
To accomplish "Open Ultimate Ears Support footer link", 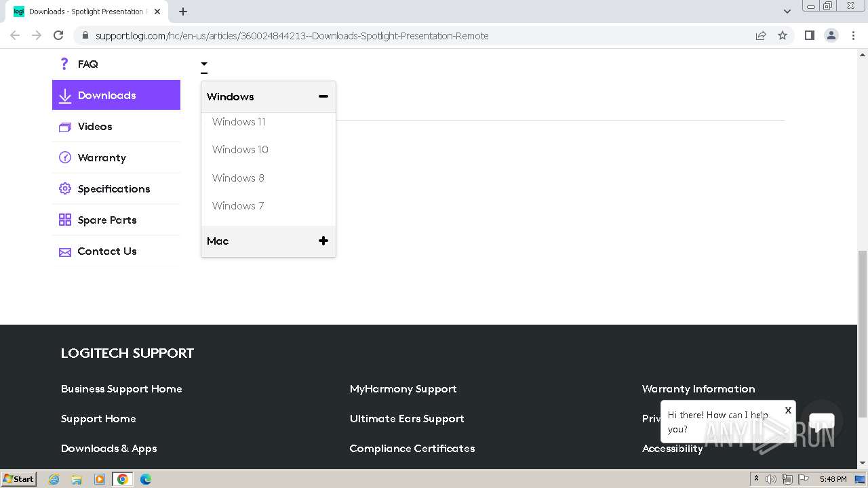I will (x=407, y=419).
